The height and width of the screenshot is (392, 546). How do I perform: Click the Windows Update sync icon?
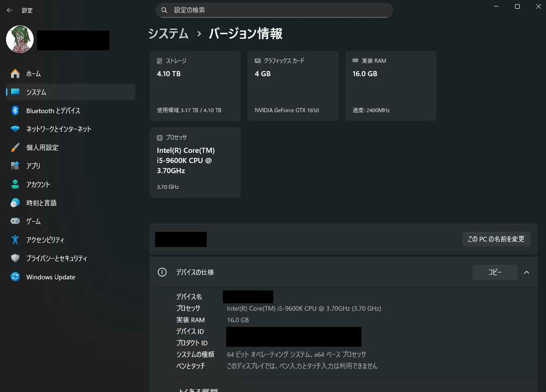[x=15, y=277]
